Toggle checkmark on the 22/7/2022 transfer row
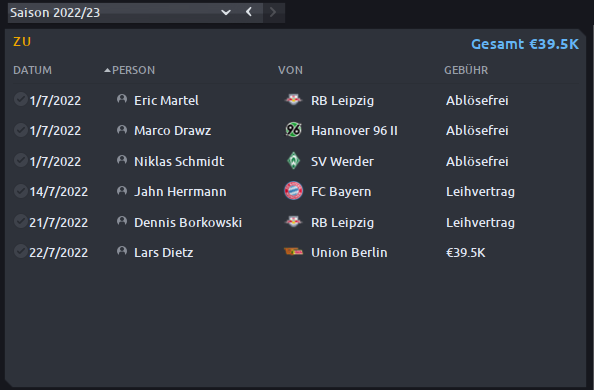 point(20,251)
